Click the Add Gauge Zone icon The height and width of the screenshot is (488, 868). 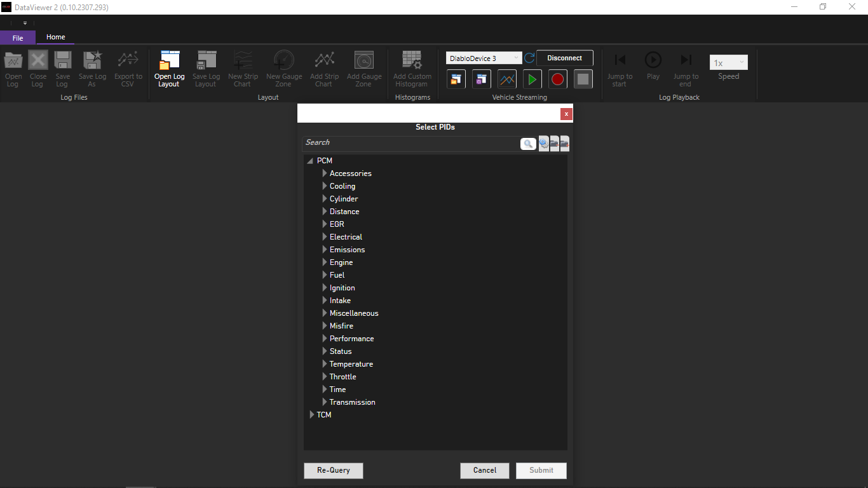pos(364,60)
